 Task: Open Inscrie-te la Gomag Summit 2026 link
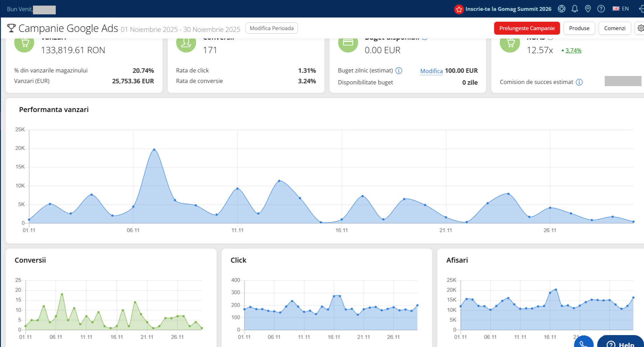508,9
